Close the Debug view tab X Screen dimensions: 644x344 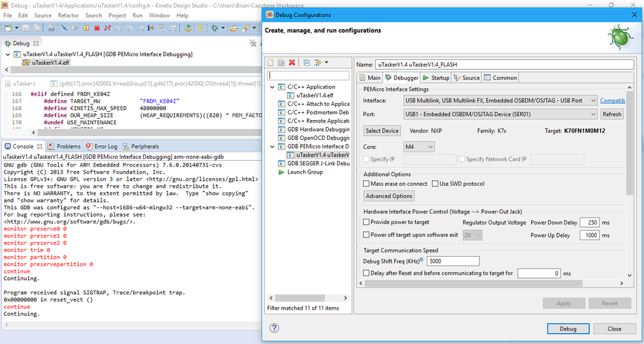pos(35,43)
